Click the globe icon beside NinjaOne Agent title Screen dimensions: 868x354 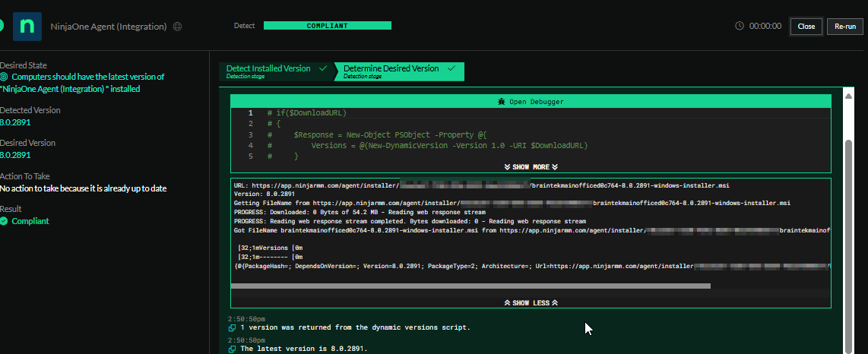(x=178, y=27)
